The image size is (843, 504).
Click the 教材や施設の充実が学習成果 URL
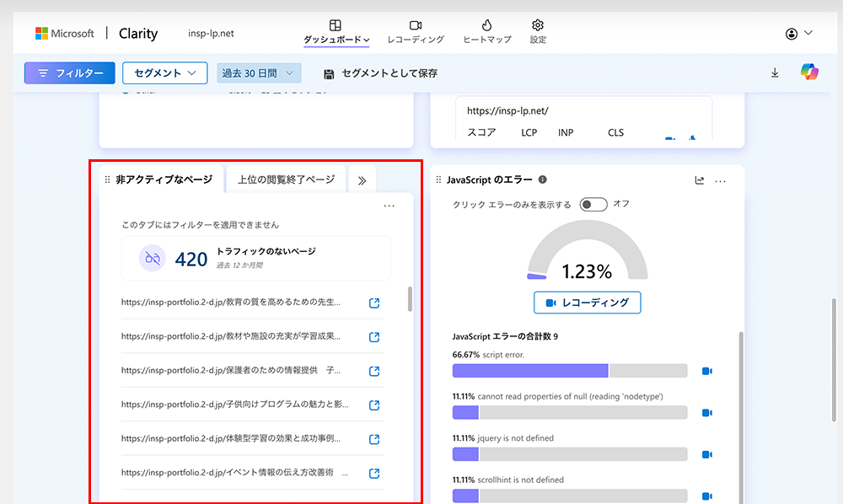tap(231, 336)
